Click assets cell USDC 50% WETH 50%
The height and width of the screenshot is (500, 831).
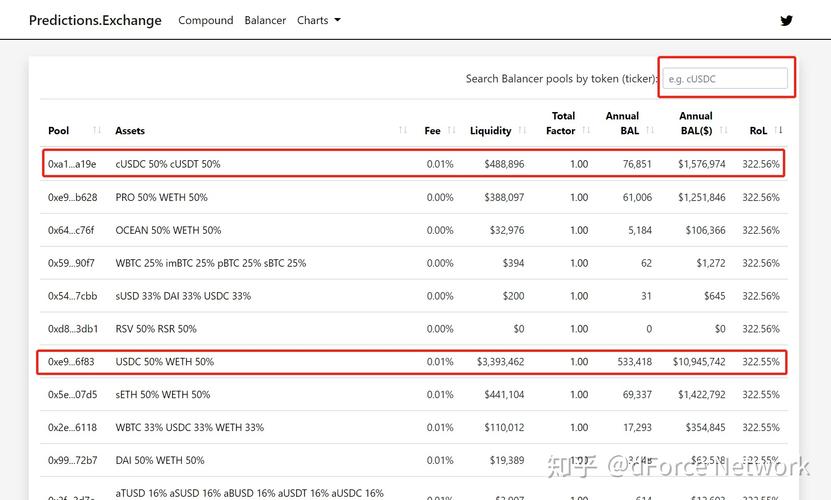point(165,362)
